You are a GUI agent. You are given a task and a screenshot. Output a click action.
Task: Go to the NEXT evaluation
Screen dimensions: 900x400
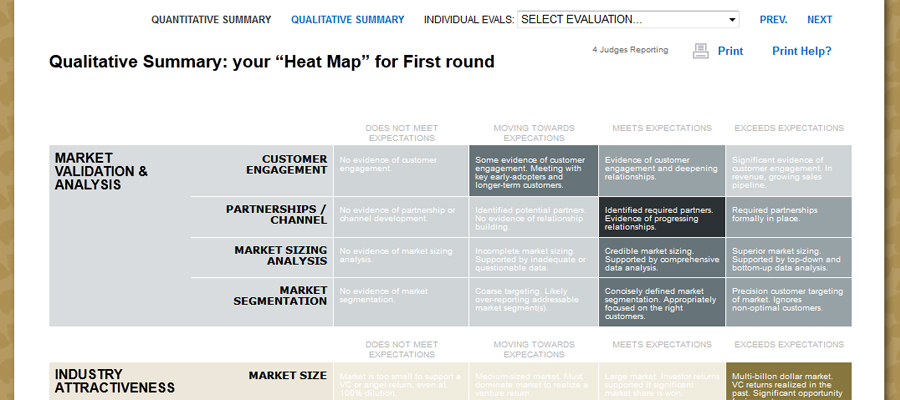pos(819,20)
